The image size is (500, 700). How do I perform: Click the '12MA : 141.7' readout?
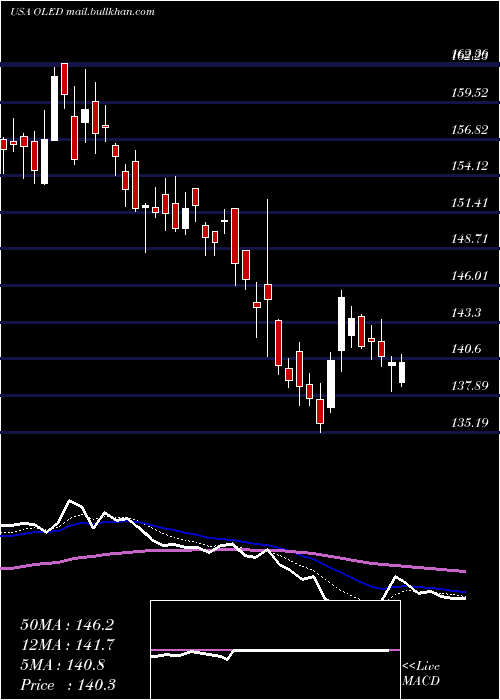(x=67, y=645)
